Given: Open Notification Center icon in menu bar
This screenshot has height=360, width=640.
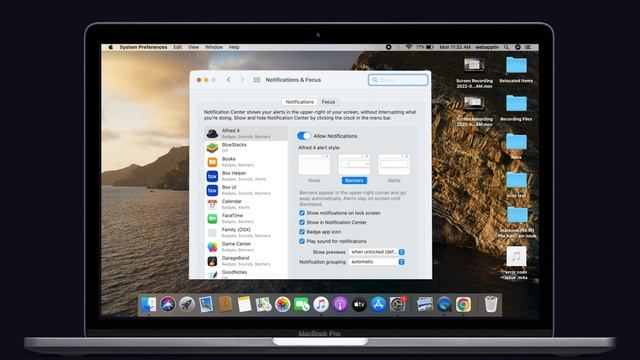Looking at the screenshot, I should [x=528, y=47].
